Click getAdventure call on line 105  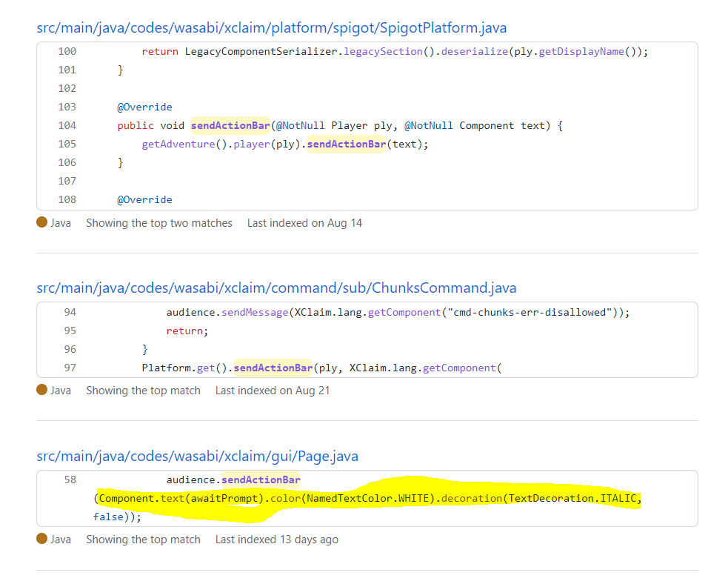pyautogui.click(x=178, y=145)
